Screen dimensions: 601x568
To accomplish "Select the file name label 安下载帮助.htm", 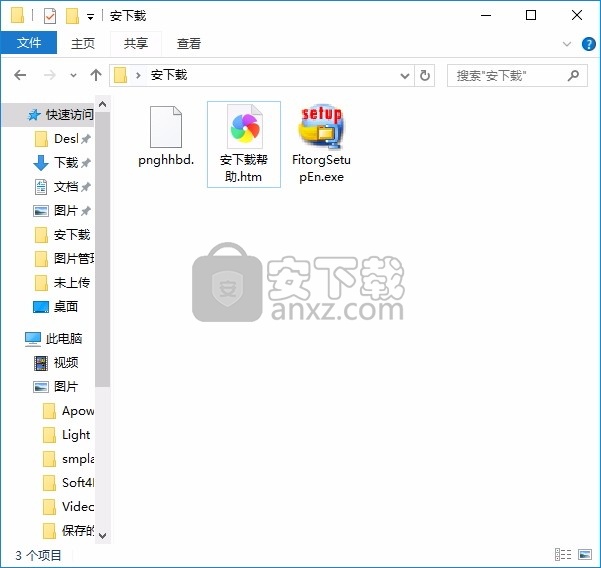I will pyautogui.click(x=244, y=168).
